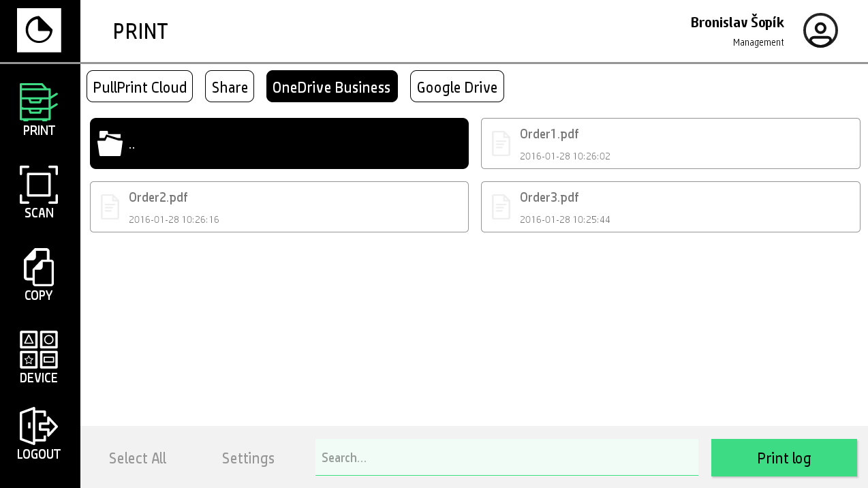
Task: Select the PRINT function in the sidebar
Action: pyautogui.click(x=39, y=109)
